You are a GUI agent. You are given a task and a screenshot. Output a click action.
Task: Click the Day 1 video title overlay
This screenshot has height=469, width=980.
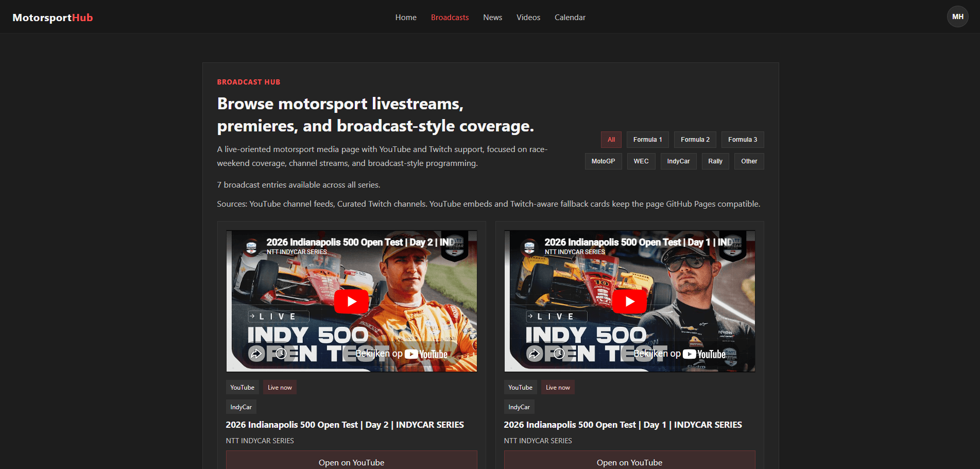pos(639,242)
